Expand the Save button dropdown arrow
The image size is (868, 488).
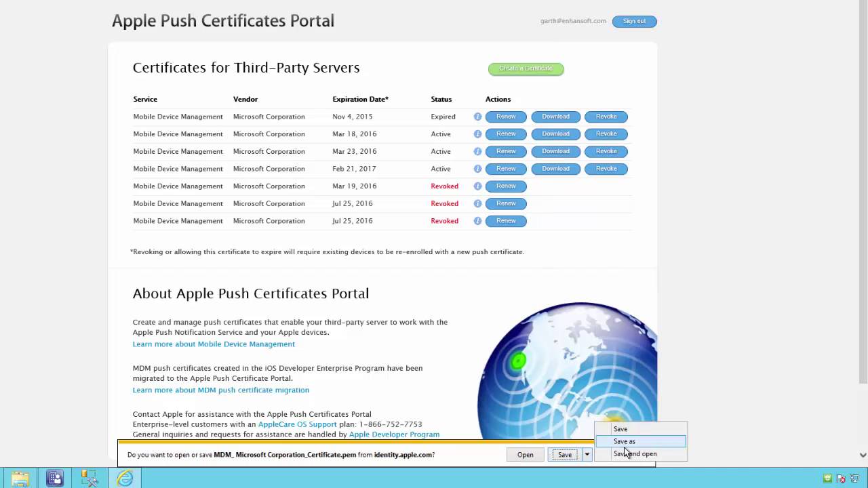click(587, 455)
